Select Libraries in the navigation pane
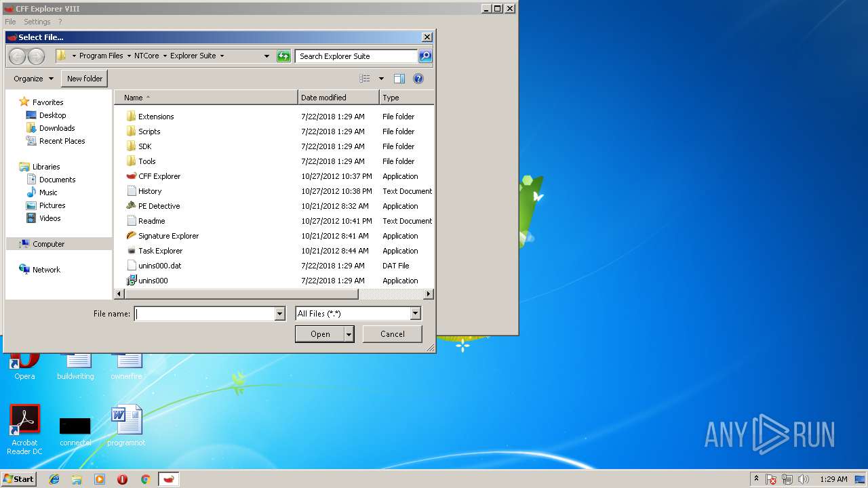Viewport: 868px width, 488px height. tap(46, 167)
